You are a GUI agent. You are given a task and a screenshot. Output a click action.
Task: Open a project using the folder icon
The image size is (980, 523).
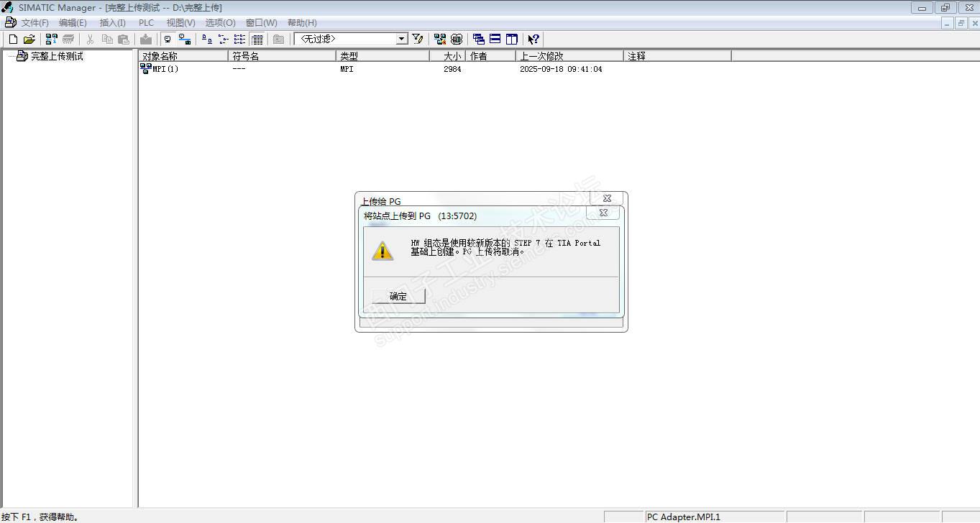click(x=29, y=40)
